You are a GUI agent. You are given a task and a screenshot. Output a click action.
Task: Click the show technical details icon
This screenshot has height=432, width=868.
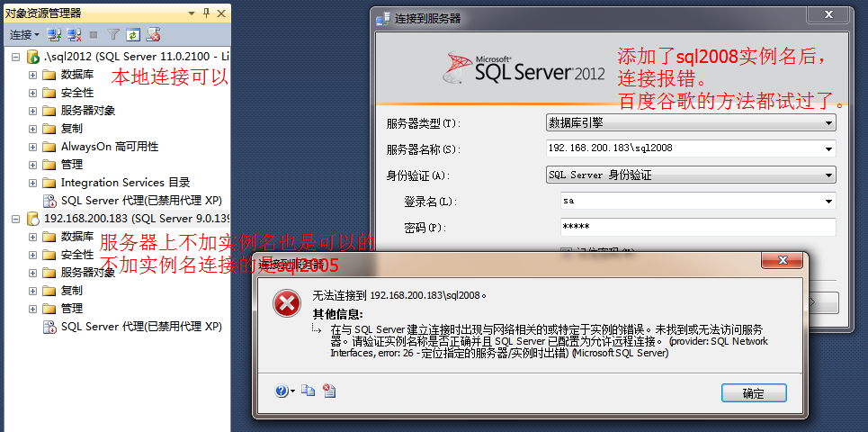point(329,391)
